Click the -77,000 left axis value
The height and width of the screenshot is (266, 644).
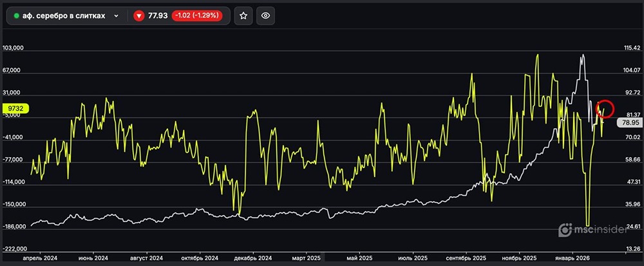coord(13,160)
